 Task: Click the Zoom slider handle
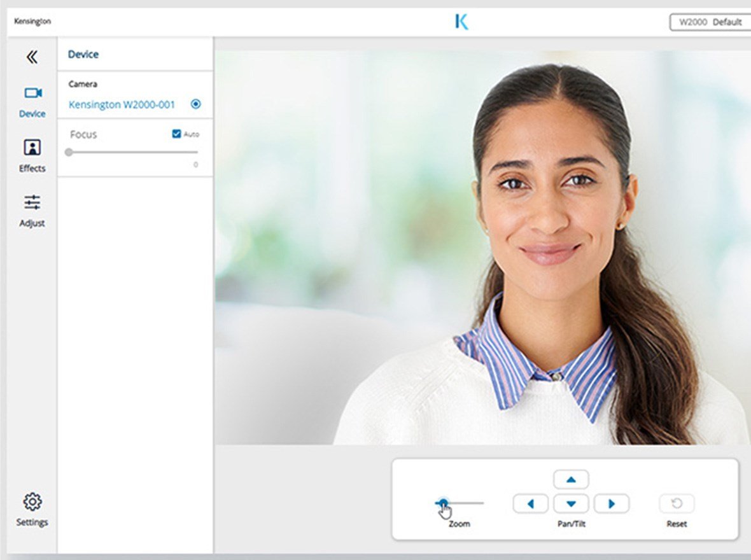pyautogui.click(x=444, y=503)
